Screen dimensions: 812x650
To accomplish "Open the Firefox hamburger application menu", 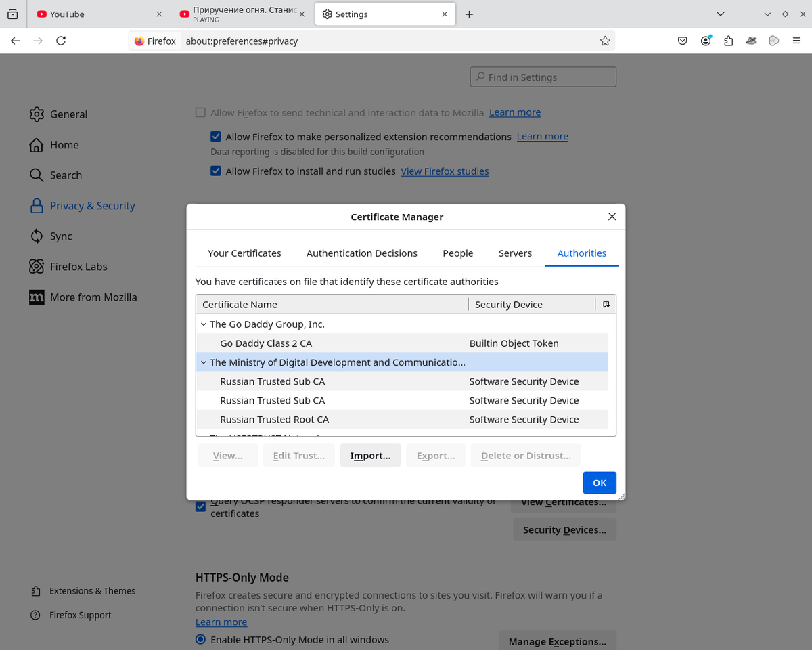I will pos(796,41).
